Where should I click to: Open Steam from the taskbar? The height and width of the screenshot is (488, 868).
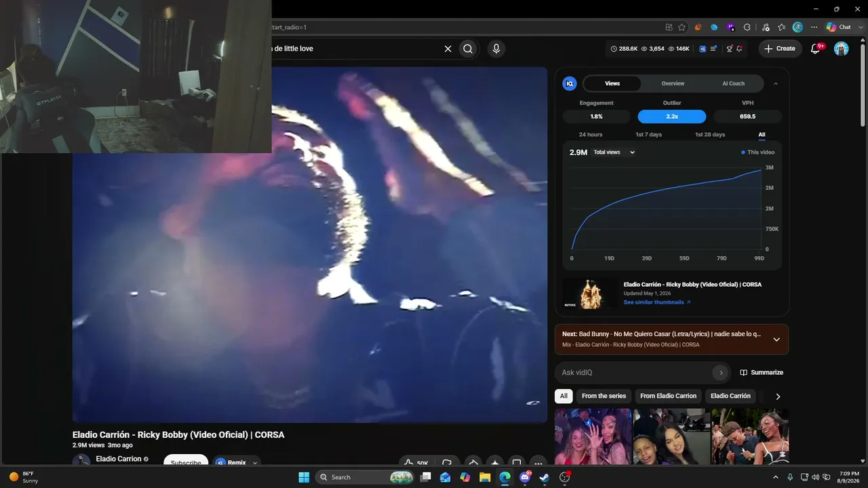click(545, 477)
